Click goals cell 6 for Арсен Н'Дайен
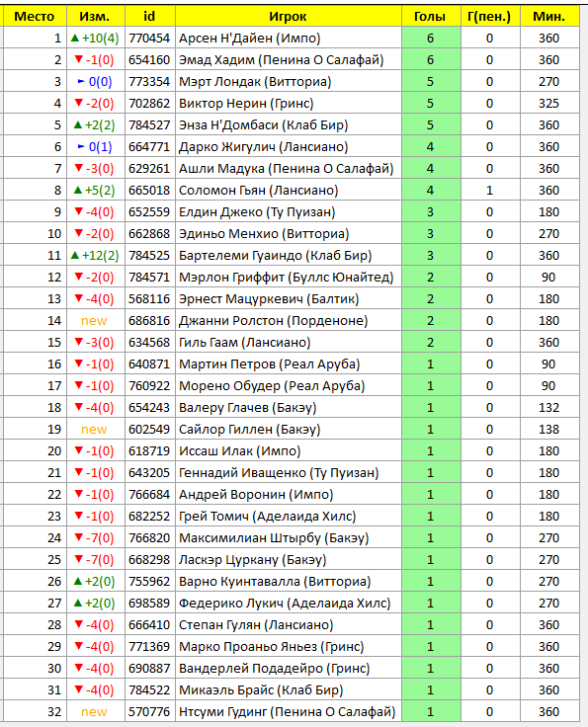Screen dimensions: 588x727 (x=431, y=38)
